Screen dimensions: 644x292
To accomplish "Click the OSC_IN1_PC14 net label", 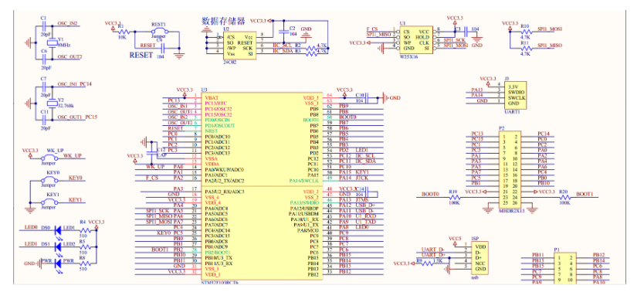I will pyautogui.click(x=75, y=84).
